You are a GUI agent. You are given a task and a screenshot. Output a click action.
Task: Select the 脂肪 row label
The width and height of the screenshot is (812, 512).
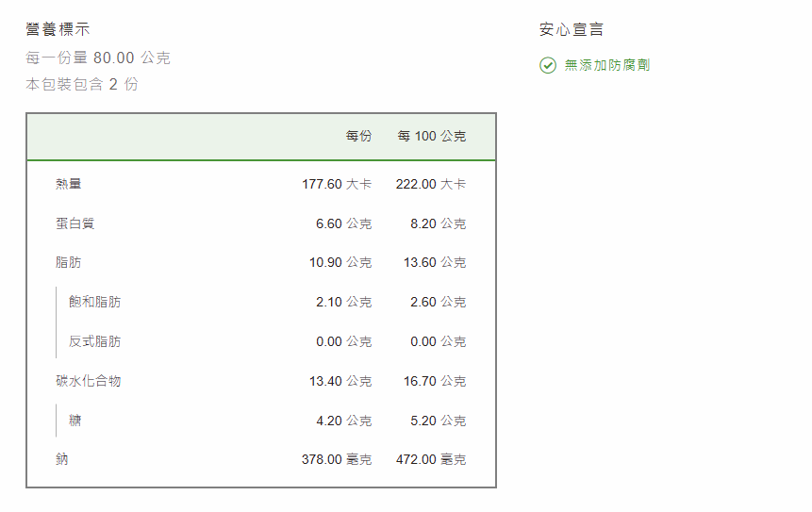(68, 262)
